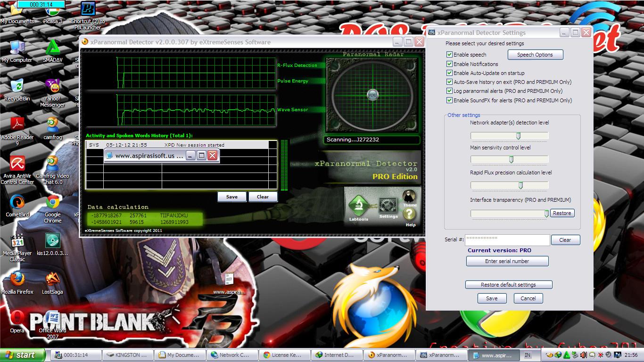644x362 pixels.
Task: Adjust Interface transparency slider
Action: pos(547,214)
